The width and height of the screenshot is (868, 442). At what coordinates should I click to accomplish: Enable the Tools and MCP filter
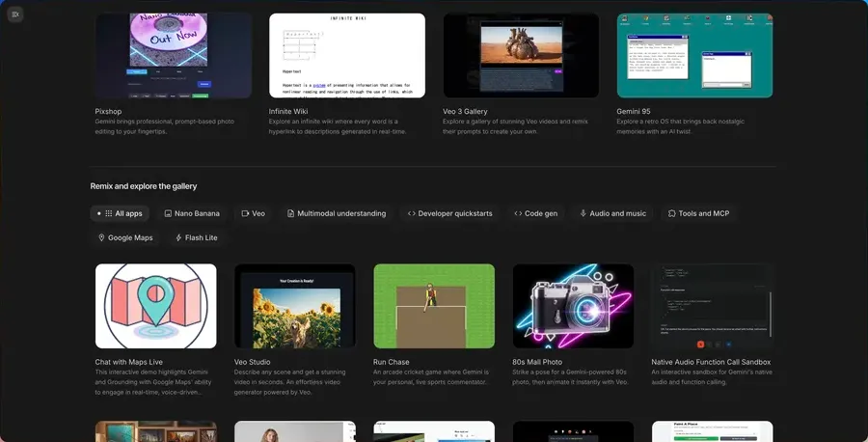point(698,213)
